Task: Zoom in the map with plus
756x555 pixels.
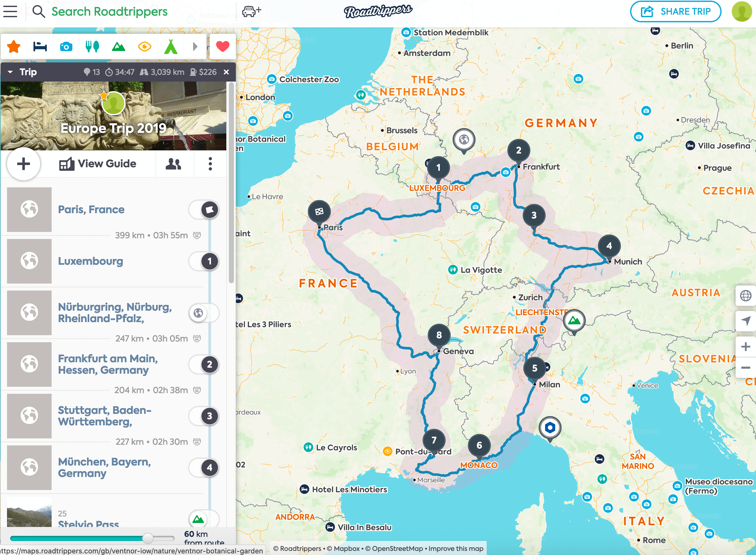Action: 745,346
